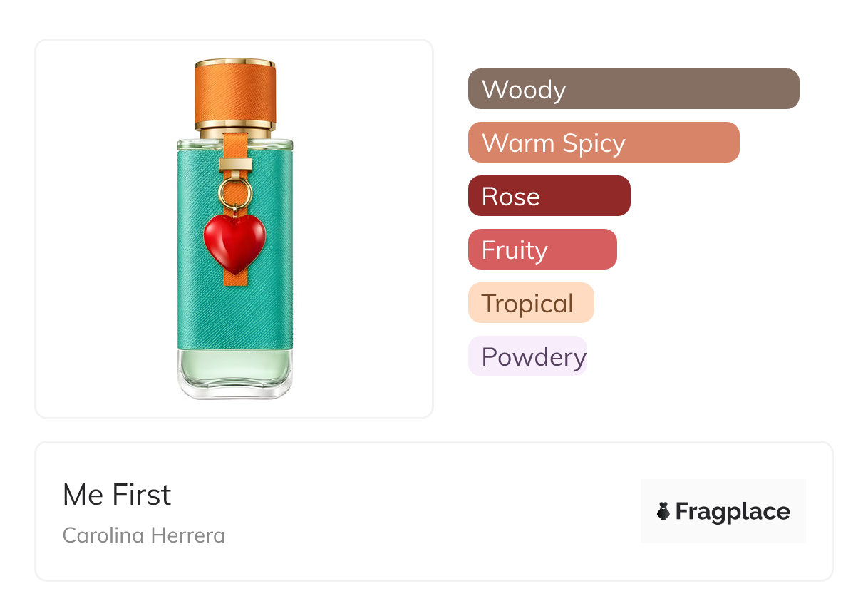868x616 pixels.
Task: Select the Fruity accord bar
Action: [542, 250]
